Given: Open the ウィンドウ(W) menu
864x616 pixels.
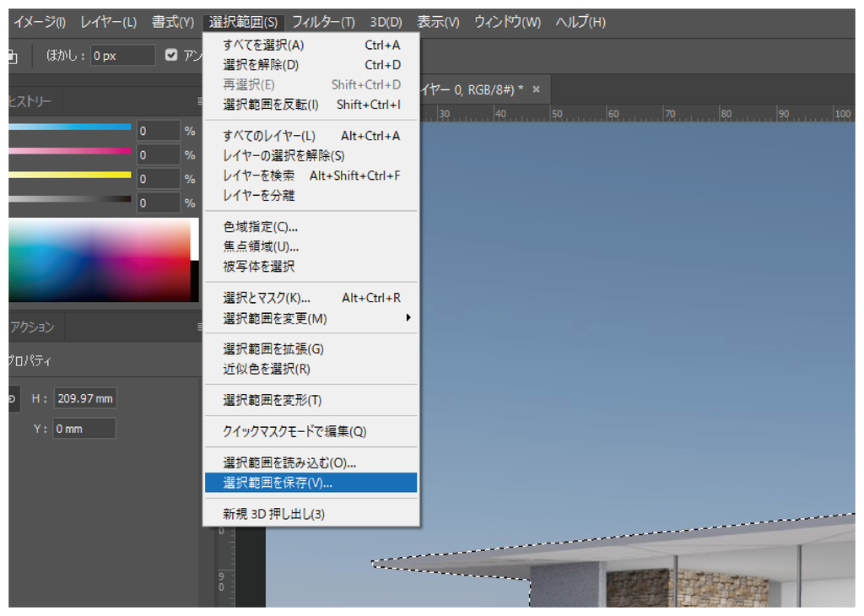Looking at the screenshot, I should [x=507, y=22].
